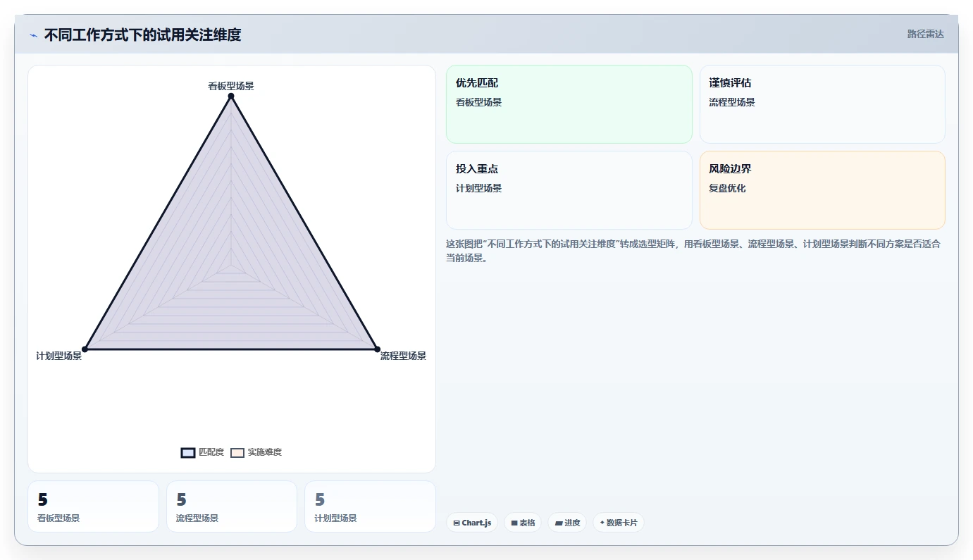Open the 风险边界 card
Image resolution: width=973 pixels, height=560 pixels.
tap(822, 190)
